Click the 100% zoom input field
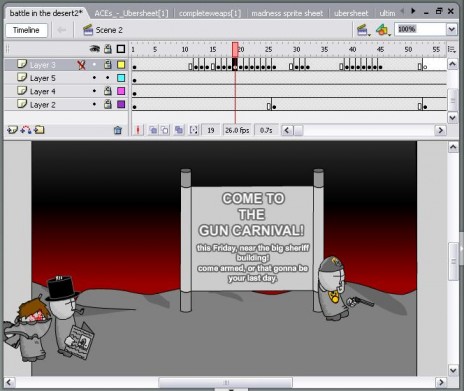 (x=421, y=29)
